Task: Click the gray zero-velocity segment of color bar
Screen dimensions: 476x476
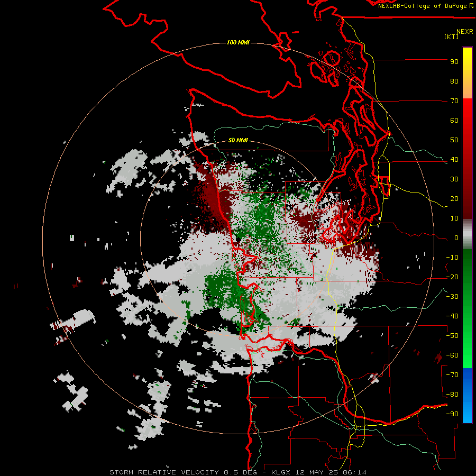Action: pos(467,234)
